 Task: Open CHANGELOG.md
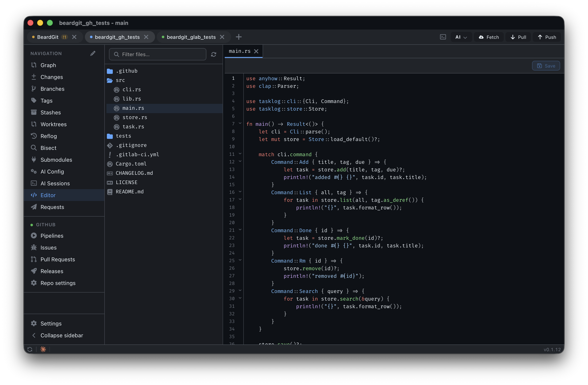tap(165, 173)
